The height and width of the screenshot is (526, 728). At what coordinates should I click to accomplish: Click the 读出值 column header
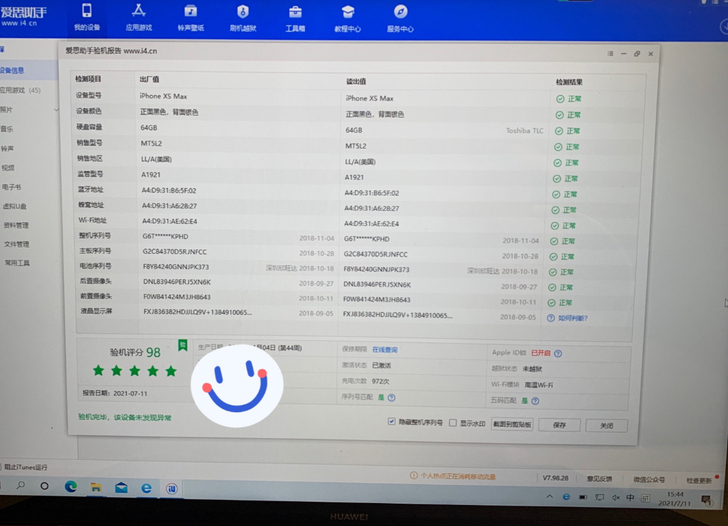(356, 81)
